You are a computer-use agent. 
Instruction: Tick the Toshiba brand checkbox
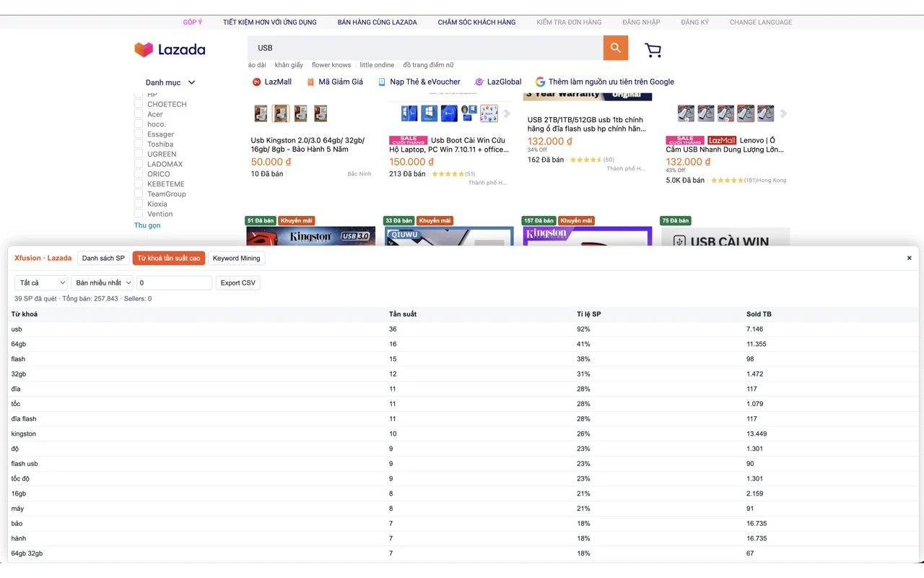(139, 144)
